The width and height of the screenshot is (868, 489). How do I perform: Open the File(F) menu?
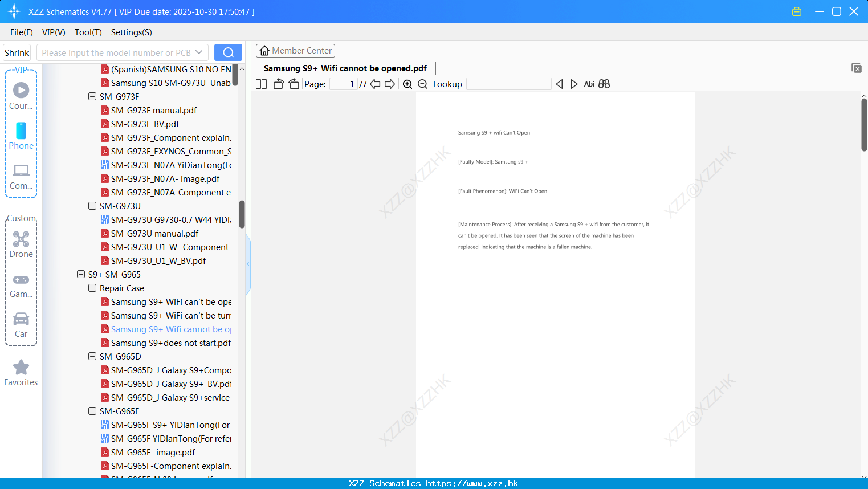click(22, 32)
